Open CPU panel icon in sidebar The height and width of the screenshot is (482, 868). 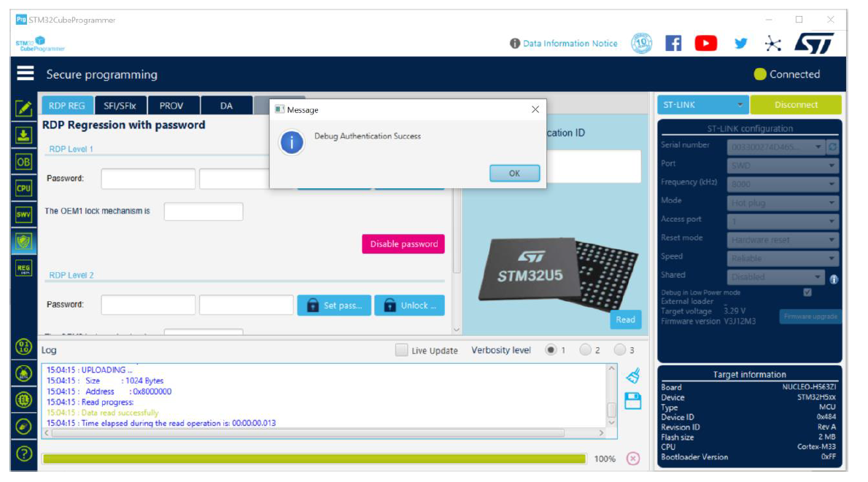pyautogui.click(x=24, y=188)
